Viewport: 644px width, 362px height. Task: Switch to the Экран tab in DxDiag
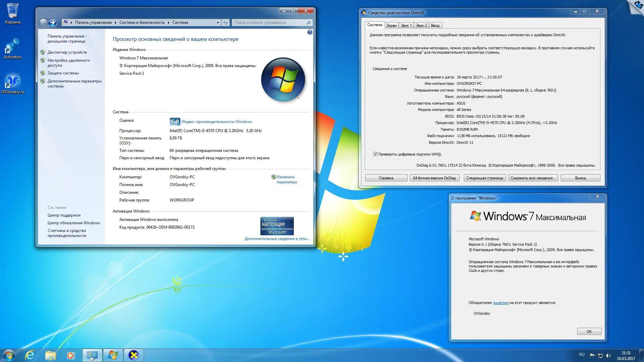pos(391,25)
